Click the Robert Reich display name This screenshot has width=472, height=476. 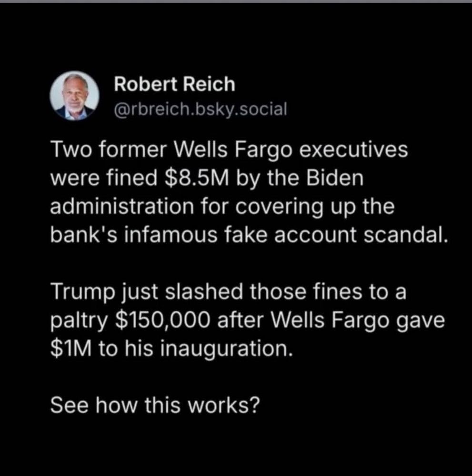coord(174,84)
